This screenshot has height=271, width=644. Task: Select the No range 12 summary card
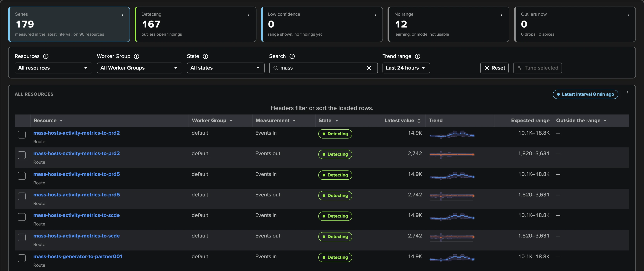448,24
